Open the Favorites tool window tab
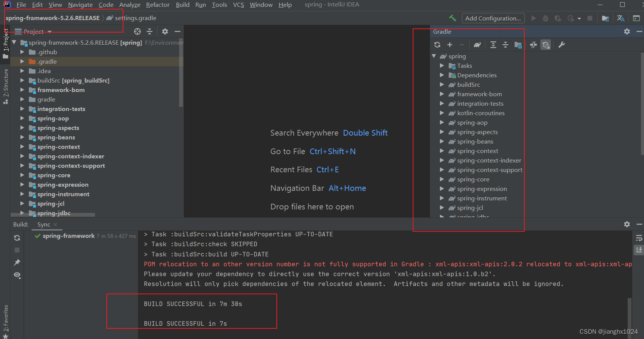644x339 pixels. (x=6, y=321)
